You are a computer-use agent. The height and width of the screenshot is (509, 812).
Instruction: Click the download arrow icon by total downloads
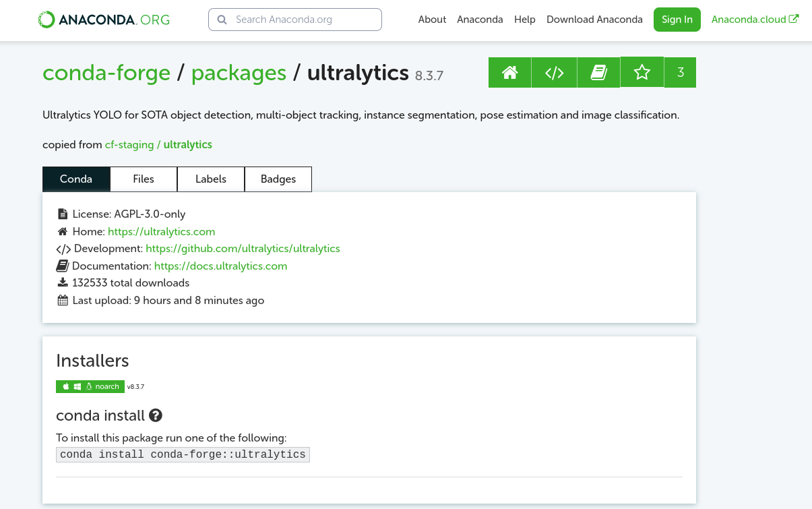pyautogui.click(x=63, y=282)
